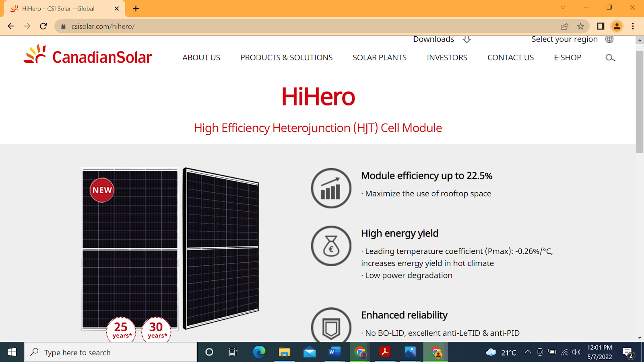Close the HiHero tab
644x362 pixels.
point(117,8)
